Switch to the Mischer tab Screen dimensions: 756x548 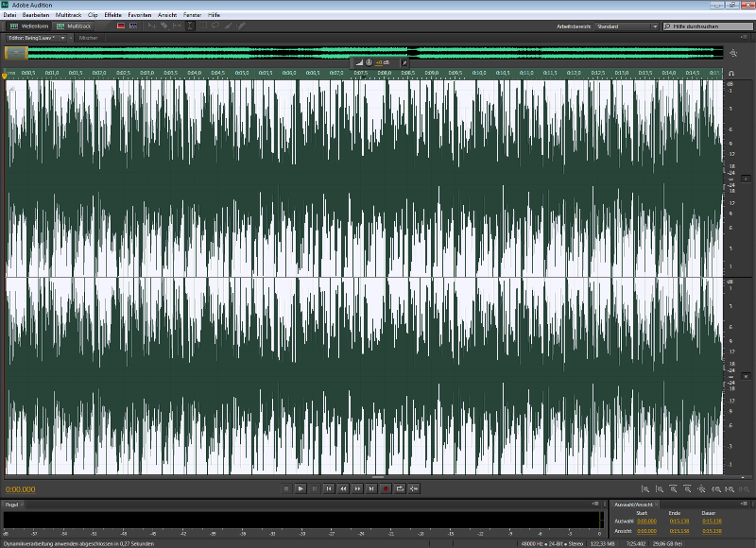pyautogui.click(x=88, y=38)
